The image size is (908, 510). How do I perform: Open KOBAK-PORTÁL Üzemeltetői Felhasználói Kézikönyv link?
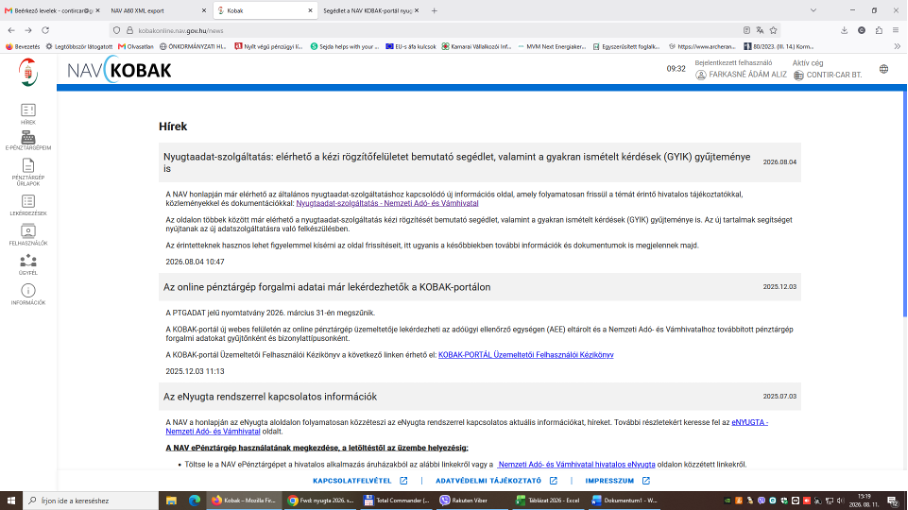pyautogui.click(x=526, y=355)
